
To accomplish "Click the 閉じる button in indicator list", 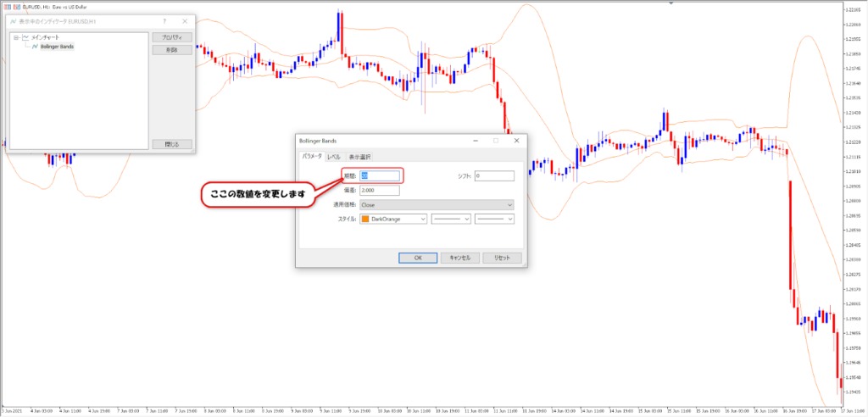I will 172,144.
